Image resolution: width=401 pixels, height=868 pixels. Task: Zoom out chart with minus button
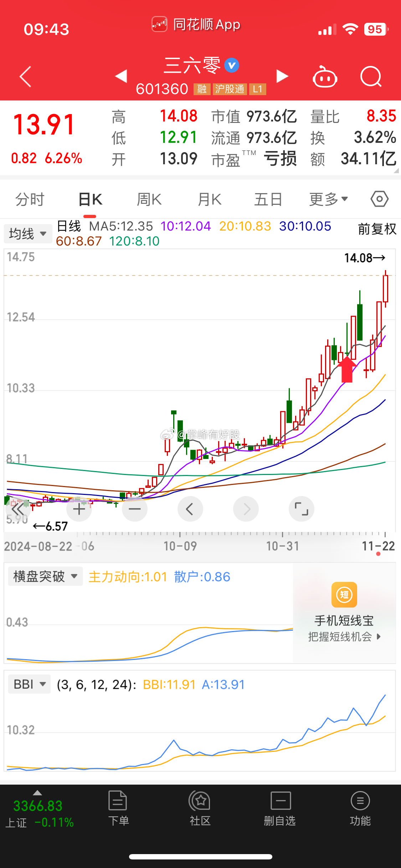[135, 509]
